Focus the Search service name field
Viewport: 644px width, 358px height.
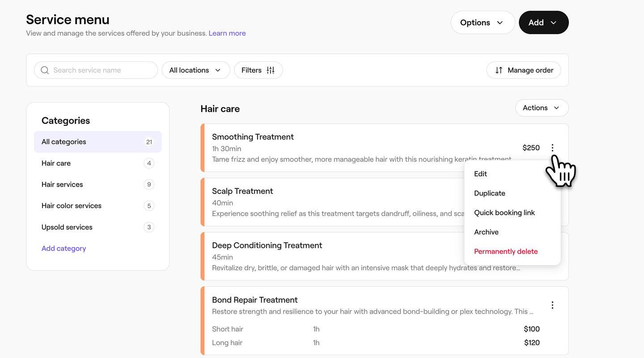[x=103, y=70]
